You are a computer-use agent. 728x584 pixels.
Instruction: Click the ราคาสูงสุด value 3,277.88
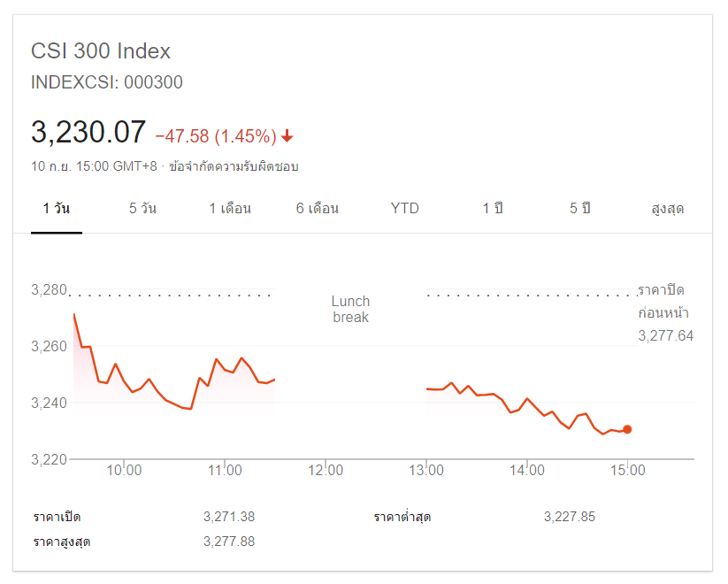(x=229, y=541)
